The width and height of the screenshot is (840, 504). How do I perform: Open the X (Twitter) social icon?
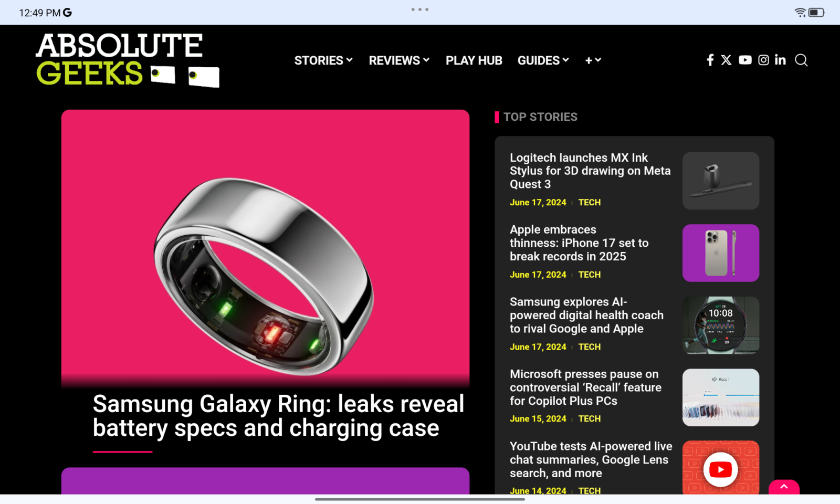(726, 60)
